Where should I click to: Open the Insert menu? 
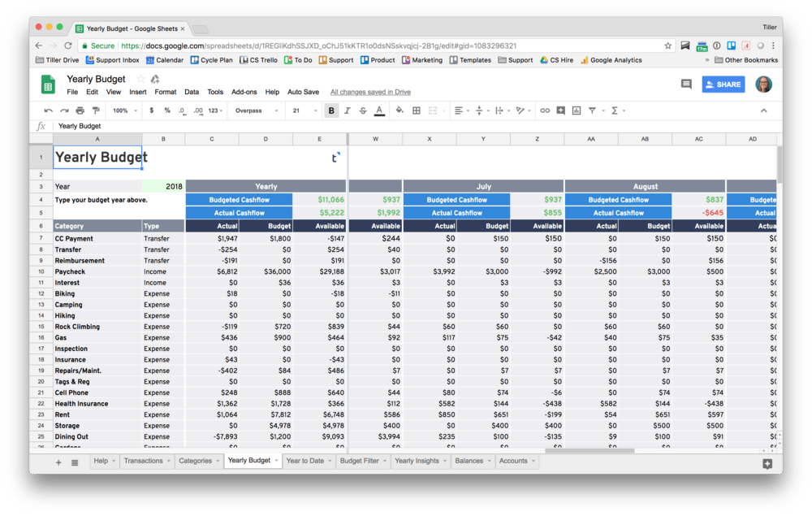click(138, 92)
